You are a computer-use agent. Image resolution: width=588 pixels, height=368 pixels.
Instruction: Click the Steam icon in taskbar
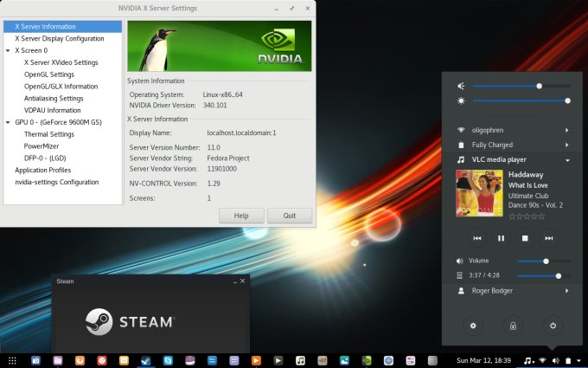147,359
